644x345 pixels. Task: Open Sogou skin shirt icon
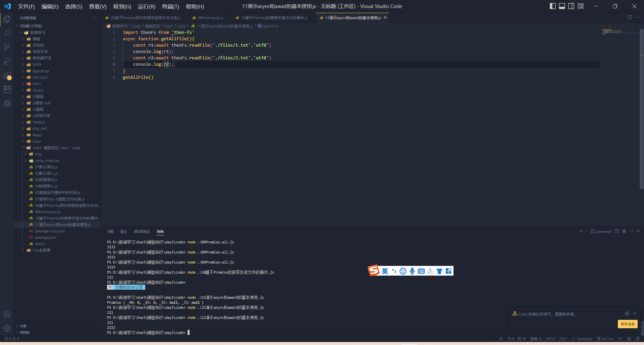(439, 271)
